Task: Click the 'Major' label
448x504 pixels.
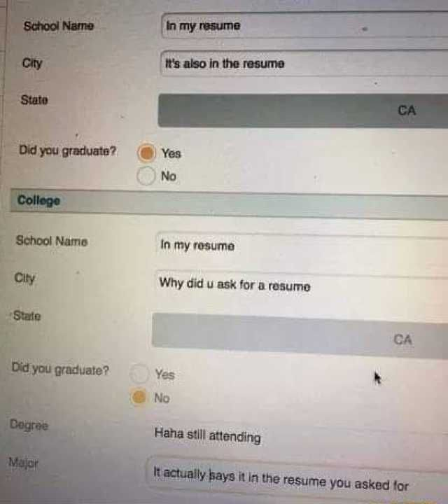Action: click(24, 463)
